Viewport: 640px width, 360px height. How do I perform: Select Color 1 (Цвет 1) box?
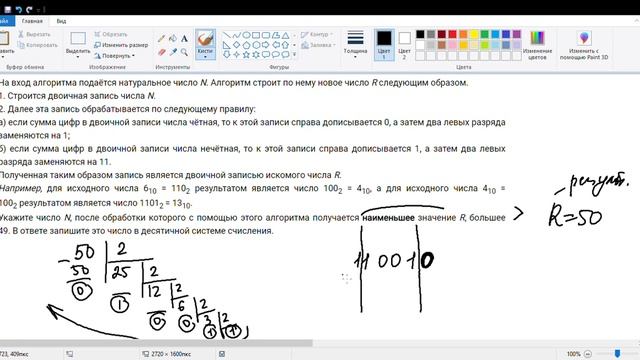coord(384,45)
